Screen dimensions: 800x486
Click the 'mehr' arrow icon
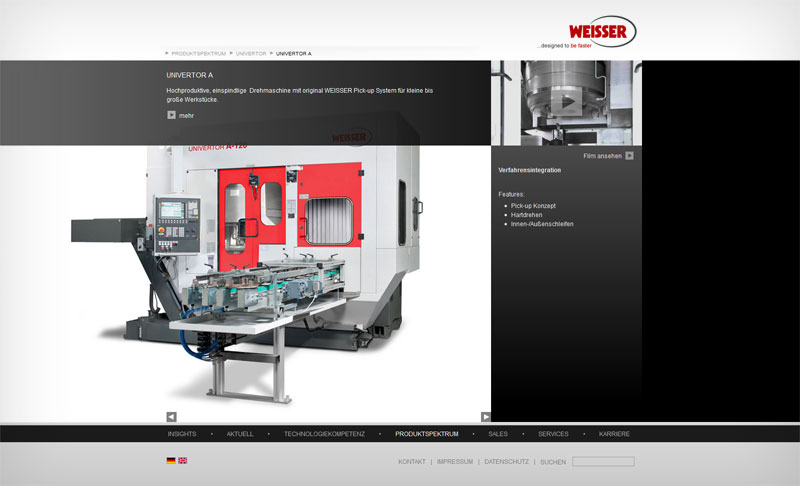171,115
